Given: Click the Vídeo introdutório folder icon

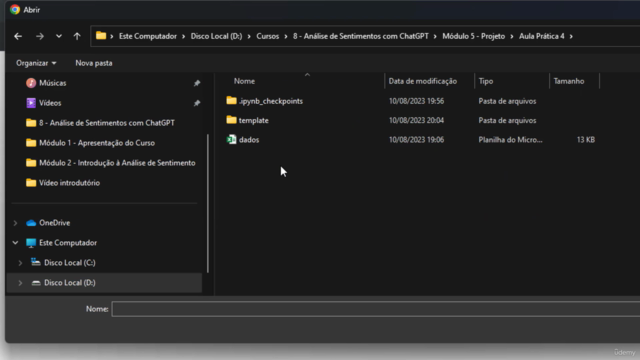Looking at the screenshot, I should pyautogui.click(x=31, y=182).
